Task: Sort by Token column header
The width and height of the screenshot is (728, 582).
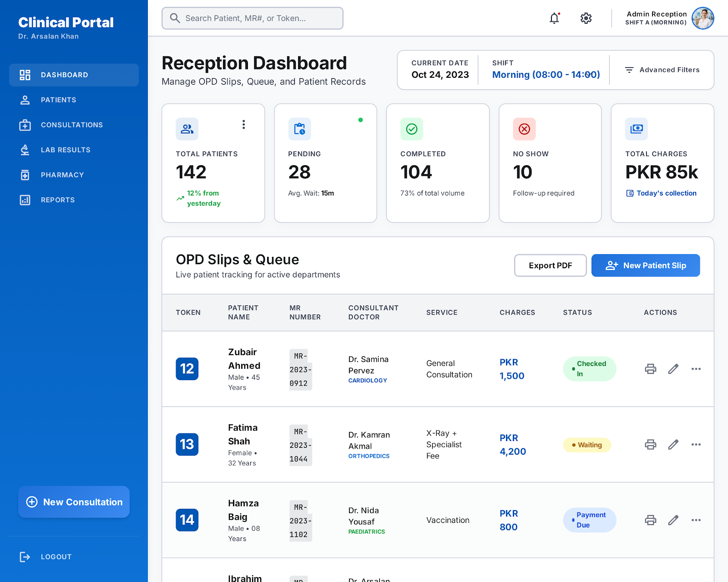Action: pyautogui.click(x=188, y=312)
